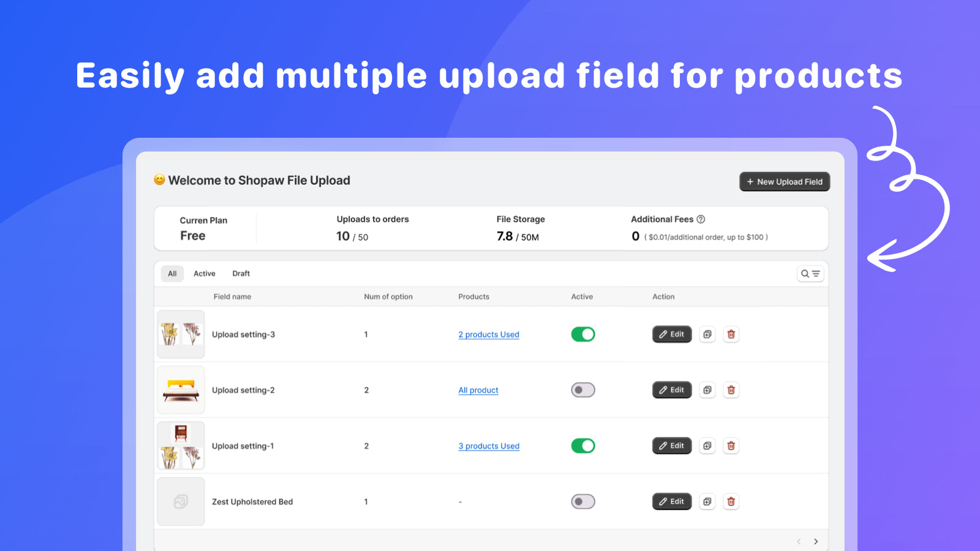Disable the Active toggle for Upload setting-3
The height and width of the screenshot is (551, 980).
pos(582,334)
